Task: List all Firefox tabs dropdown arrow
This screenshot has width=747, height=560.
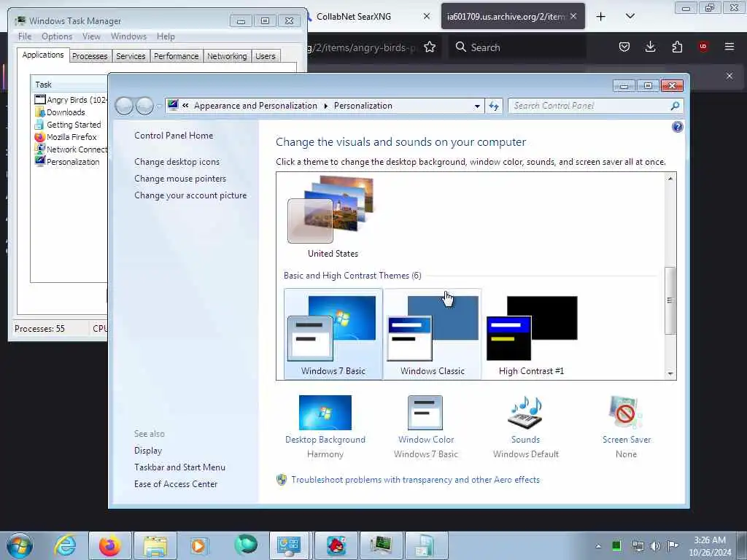Action: click(x=630, y=16)
